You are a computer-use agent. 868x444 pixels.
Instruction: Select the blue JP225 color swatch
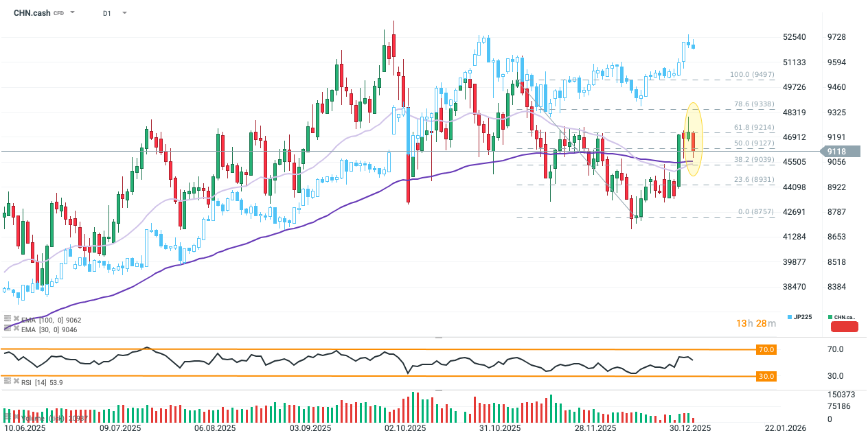tap(788, 317)
